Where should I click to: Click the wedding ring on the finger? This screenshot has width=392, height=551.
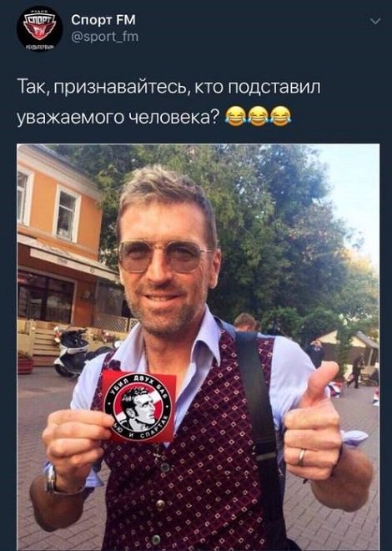tap(302, 457)
